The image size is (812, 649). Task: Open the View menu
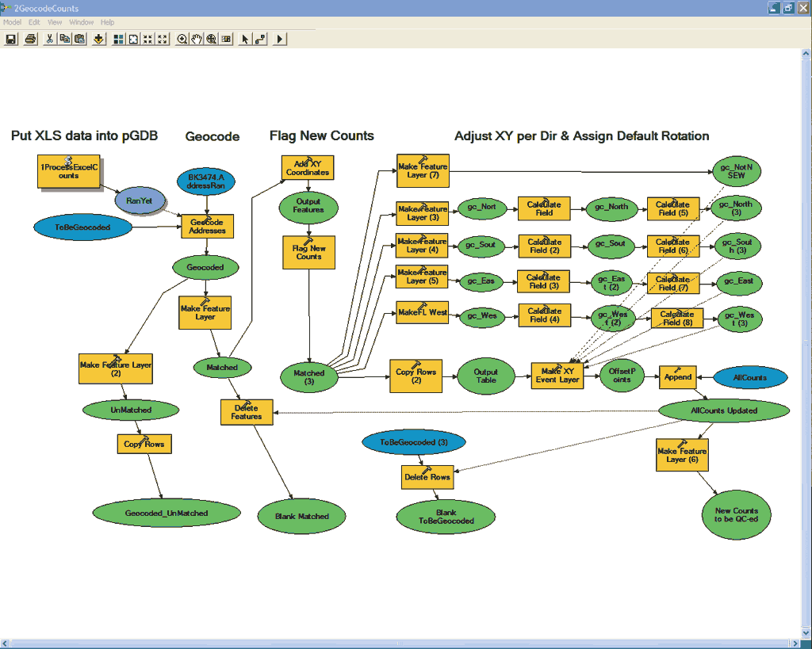point(55,22)
